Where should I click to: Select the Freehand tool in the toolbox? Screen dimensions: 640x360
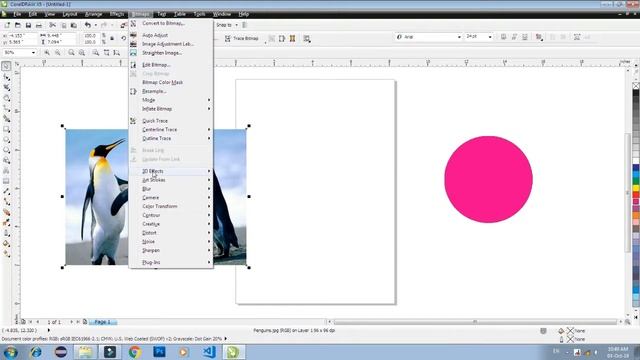click(x=6, y=108)
